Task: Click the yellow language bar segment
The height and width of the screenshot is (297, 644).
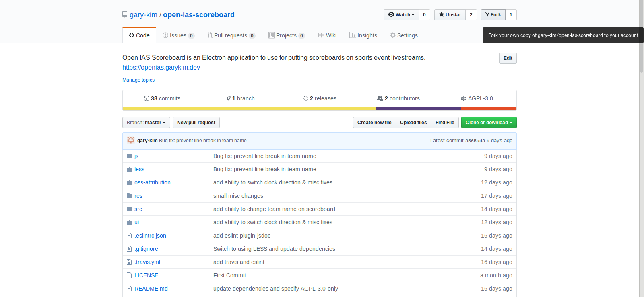Action: pos(249,109)
